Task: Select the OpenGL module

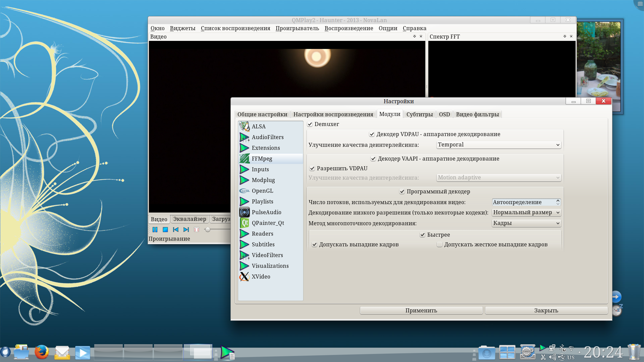Action: pos(262,191)
